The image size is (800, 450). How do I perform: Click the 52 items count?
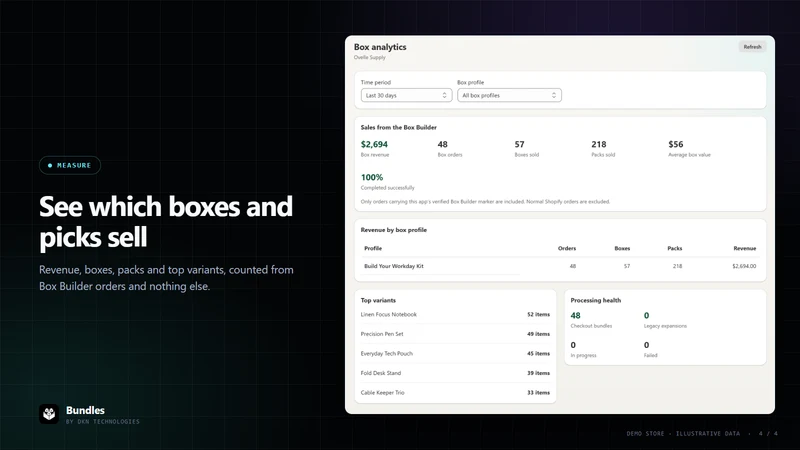(538, 315)
